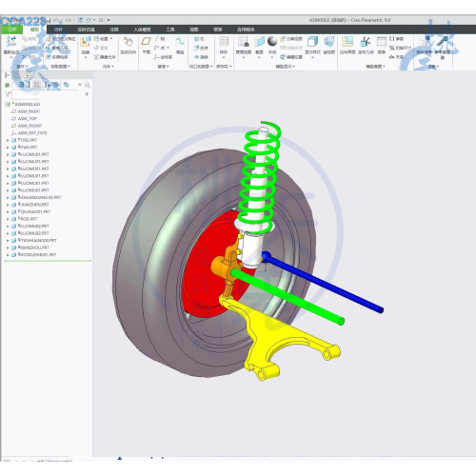476x476 pixels.
Task: Click the model tree search input field
Action: click(45, 94)
